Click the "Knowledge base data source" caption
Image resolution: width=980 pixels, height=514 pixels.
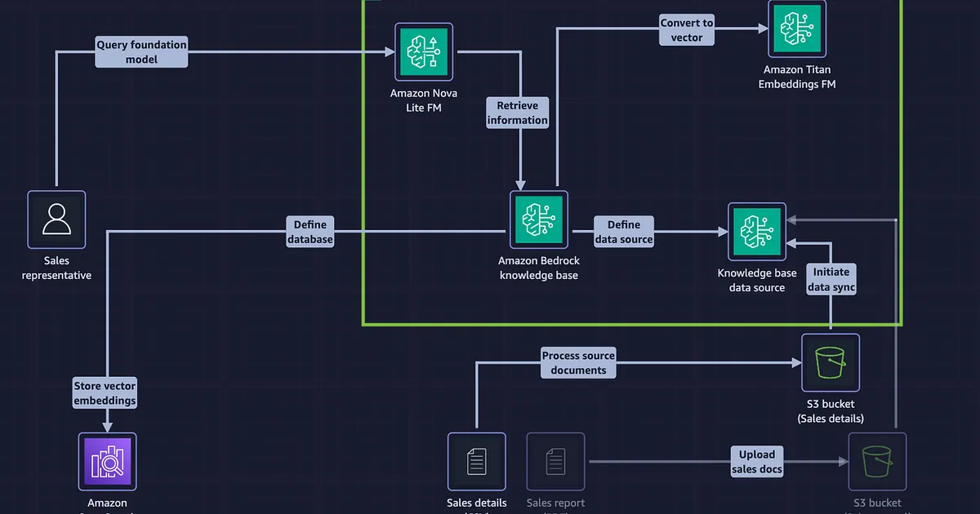coord(757,280)
